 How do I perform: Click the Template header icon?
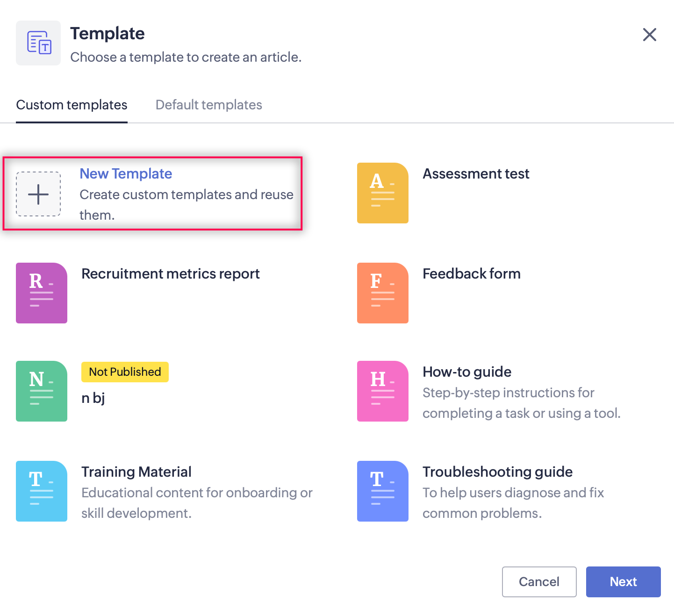point(38,43)
